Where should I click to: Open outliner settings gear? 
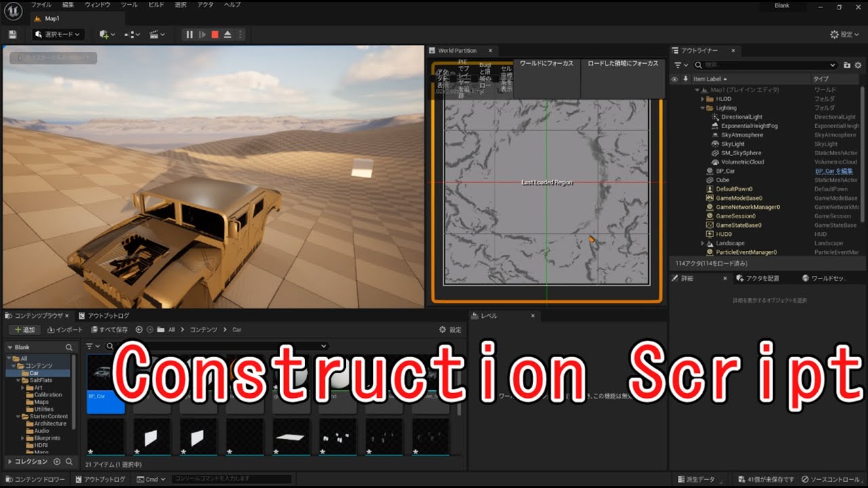tap(858, 65)
